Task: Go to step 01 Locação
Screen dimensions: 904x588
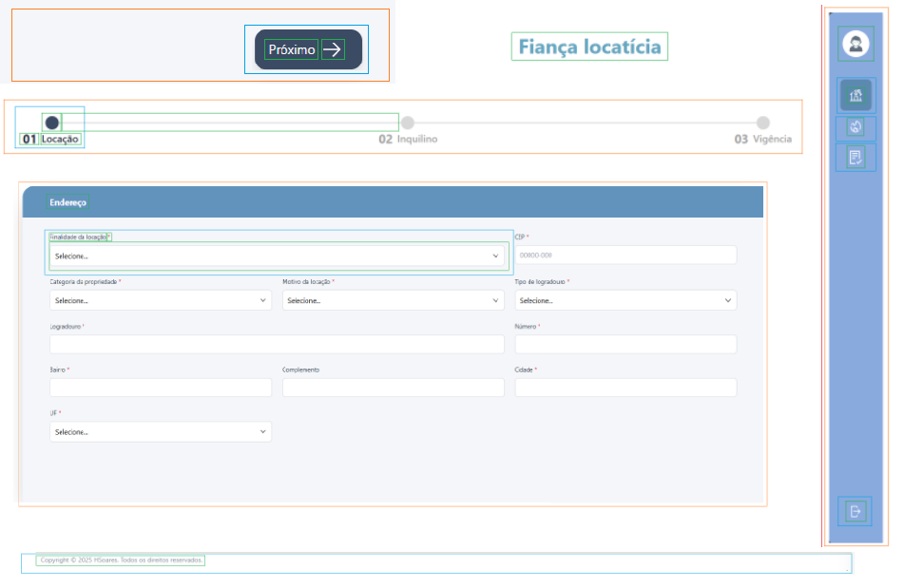Action: click(x=52, y=123)
